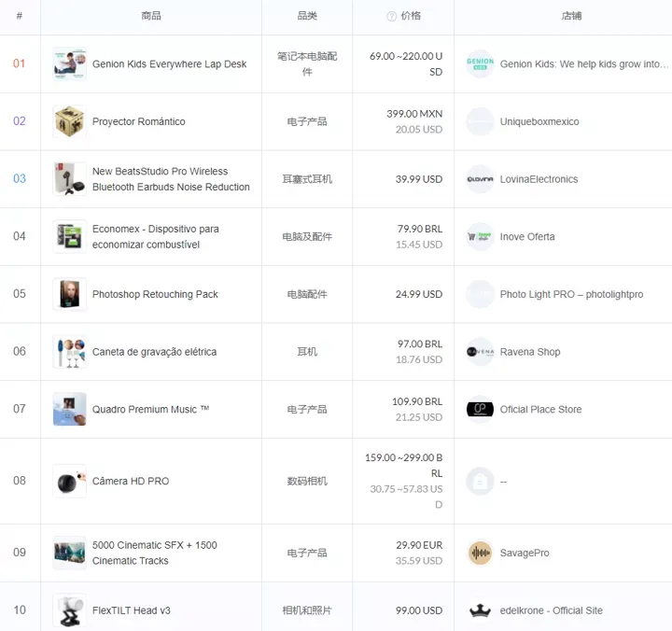Image resolution: width=672 pixels, height=631 pixels.
Task: Open FlexTILT Head v3 thumbnail
Action: pos(69,610)
